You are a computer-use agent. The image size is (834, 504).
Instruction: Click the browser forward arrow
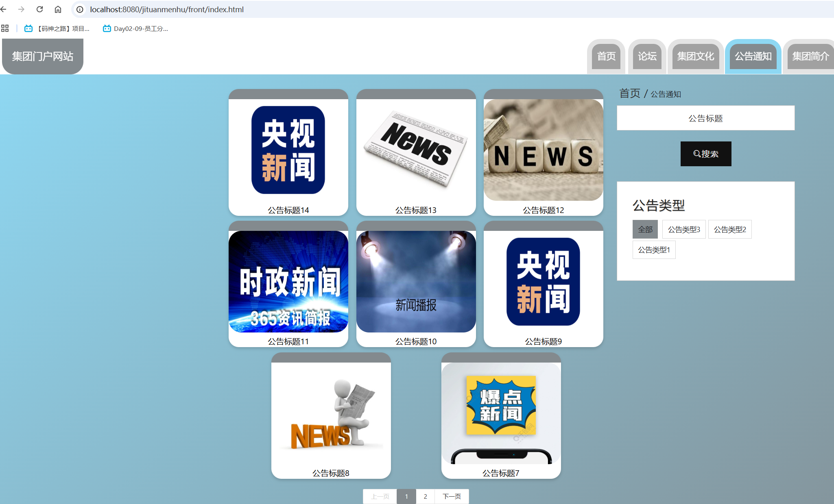pos(21,9)
